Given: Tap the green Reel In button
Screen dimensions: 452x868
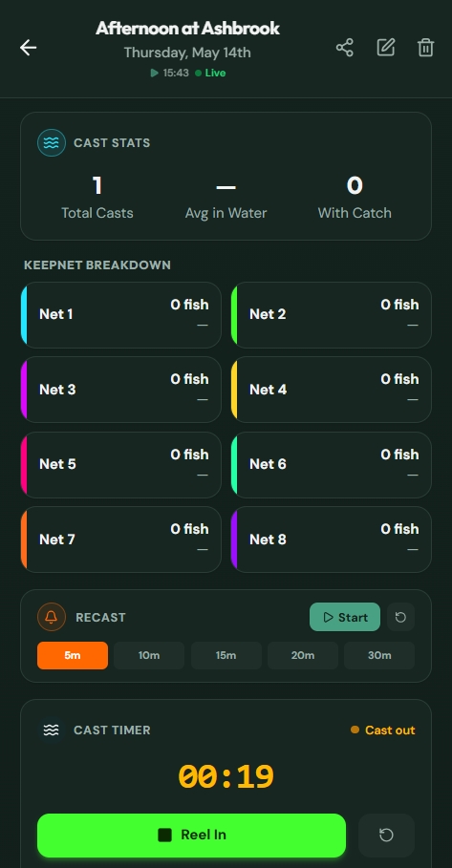Looking at the screenshot, I should click(x=192, y=835).
